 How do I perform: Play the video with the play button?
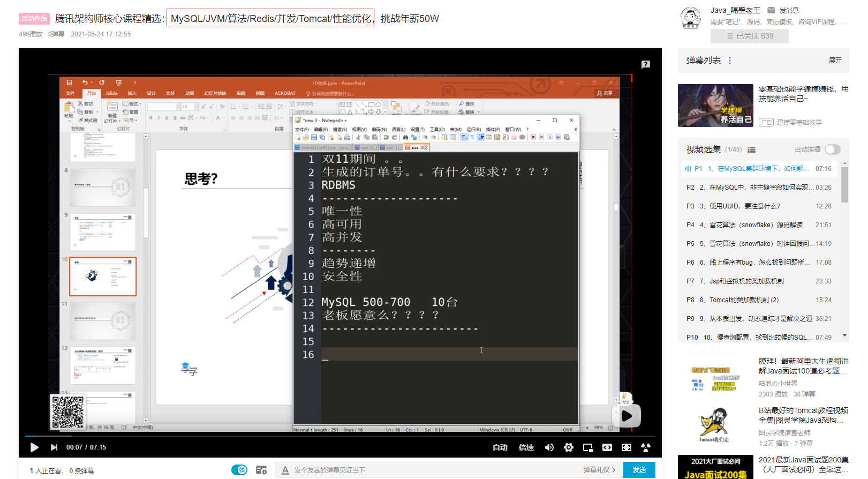click(34, 447)
